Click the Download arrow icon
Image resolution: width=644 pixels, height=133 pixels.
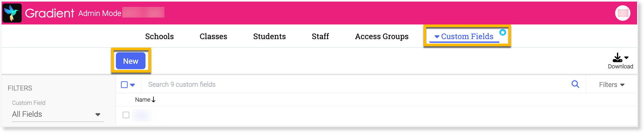point(617,57)
